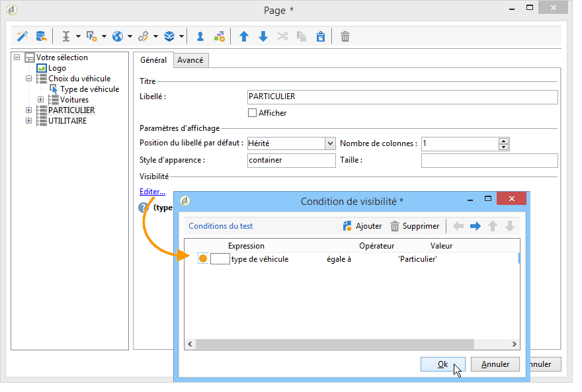The image size is (582, 392).
Task: Click the database storage toolbar icon
Action: [x=41, y=36]
